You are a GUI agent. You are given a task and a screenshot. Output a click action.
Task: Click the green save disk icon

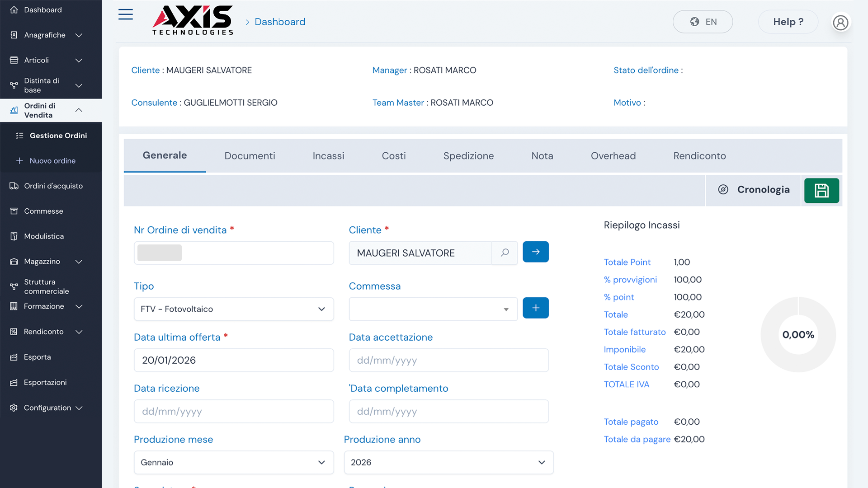coord(821,190)
